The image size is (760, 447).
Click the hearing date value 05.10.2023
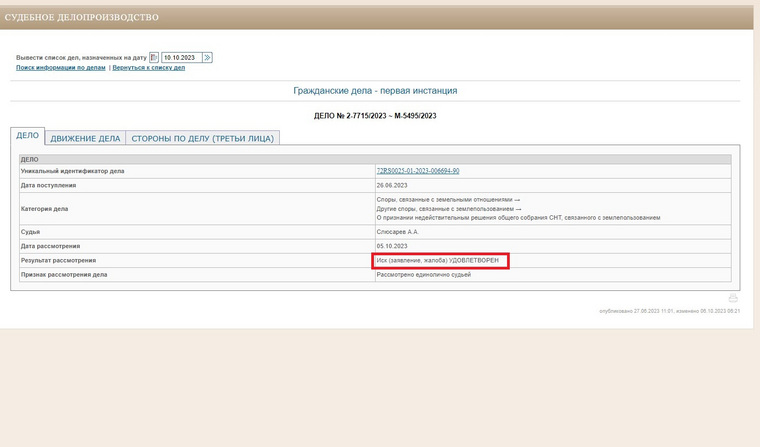tap(392, 246)
